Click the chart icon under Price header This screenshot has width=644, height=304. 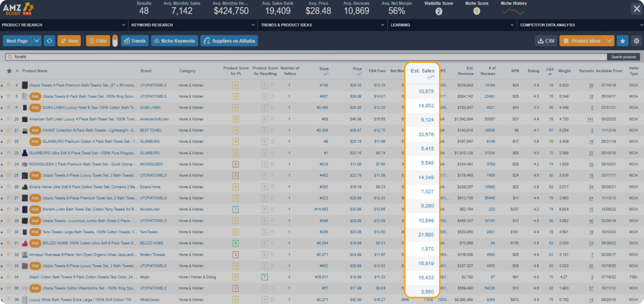(359, 74)
